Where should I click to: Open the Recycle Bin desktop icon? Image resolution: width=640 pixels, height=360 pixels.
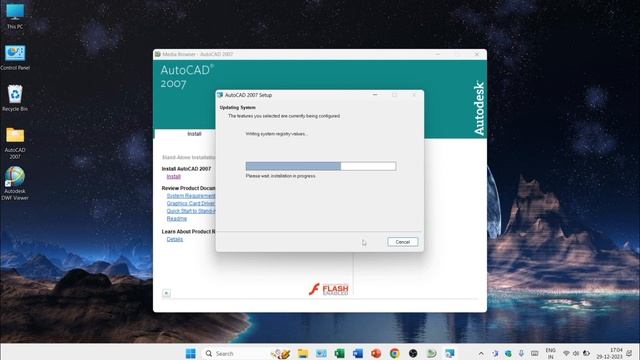15,98
